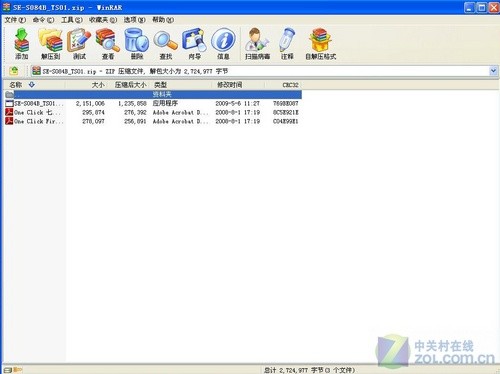Go up one folder level icon
The width and height of the screenshot is (500, 374).
[14, 71]
